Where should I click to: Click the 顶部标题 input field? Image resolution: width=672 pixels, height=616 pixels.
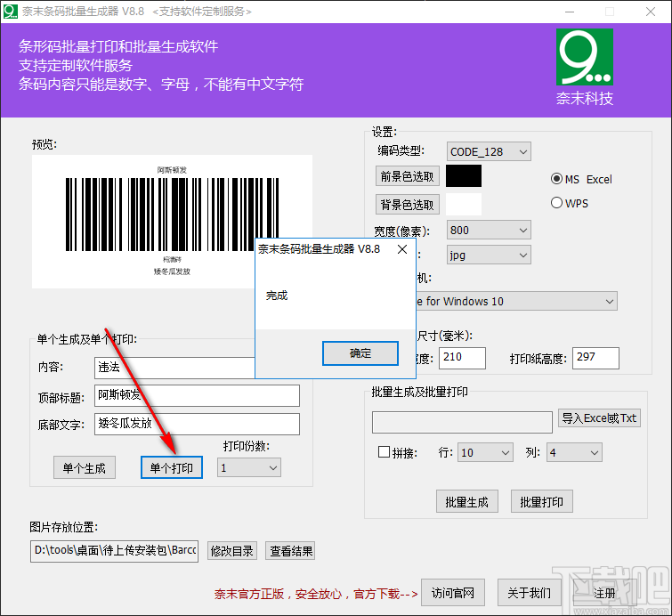(x=197, y=395)
